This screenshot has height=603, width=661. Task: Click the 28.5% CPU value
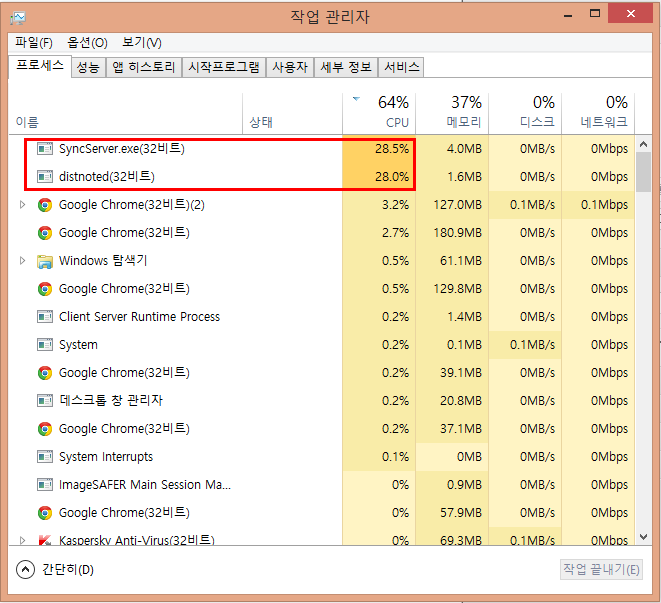(392, 149)
